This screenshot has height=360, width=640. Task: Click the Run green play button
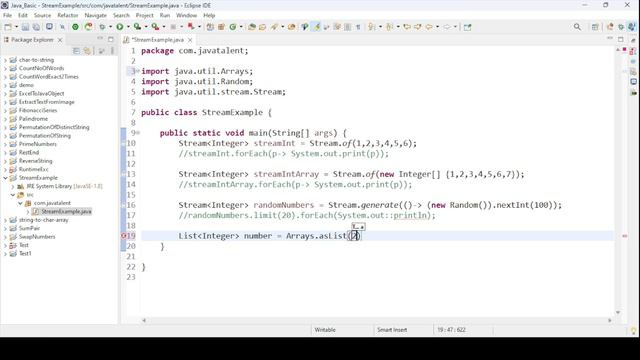[x=120, y=27]
